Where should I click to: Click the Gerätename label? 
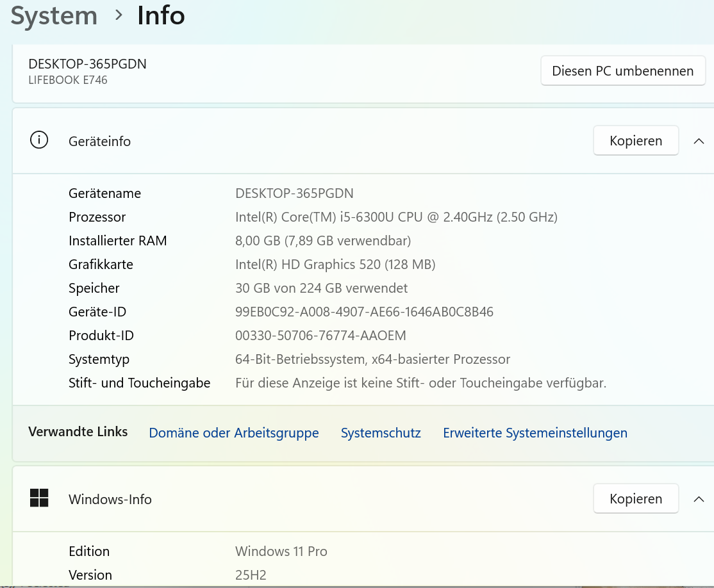[104, 193]
